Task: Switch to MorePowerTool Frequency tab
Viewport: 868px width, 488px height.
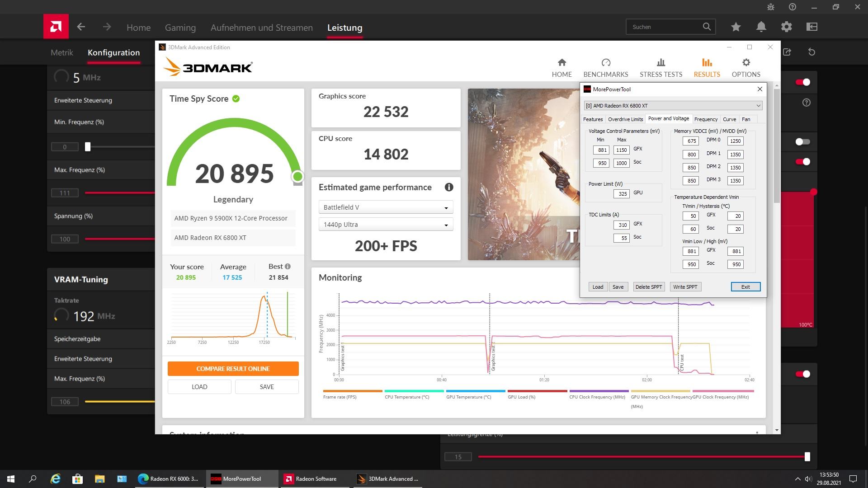Action: click(706, 119)
